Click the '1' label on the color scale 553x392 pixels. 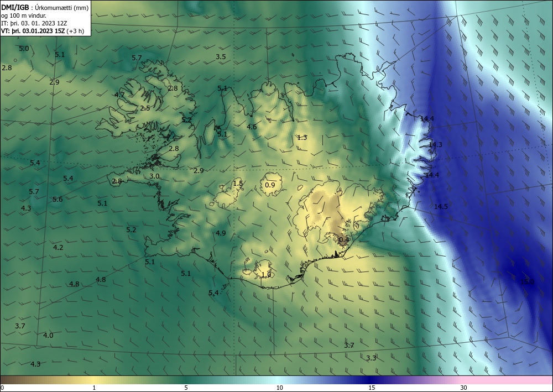94,388
